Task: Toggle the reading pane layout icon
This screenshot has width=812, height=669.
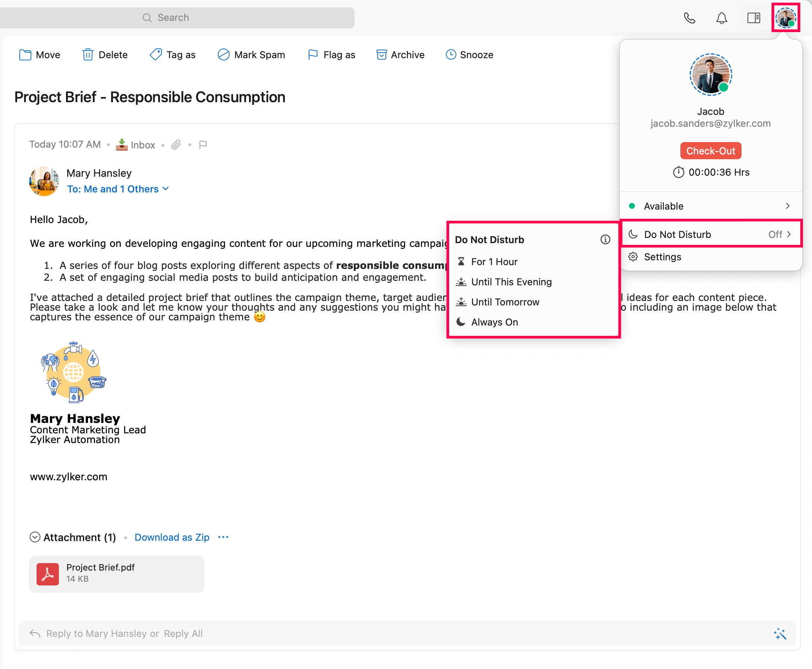Action: coord(753,18)
